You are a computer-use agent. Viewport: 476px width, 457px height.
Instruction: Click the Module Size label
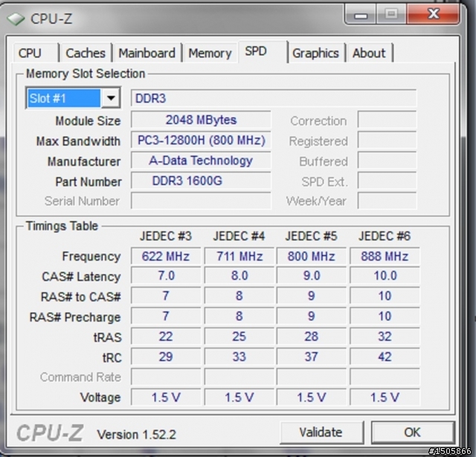pyautogui.click(x=88, y=120)
